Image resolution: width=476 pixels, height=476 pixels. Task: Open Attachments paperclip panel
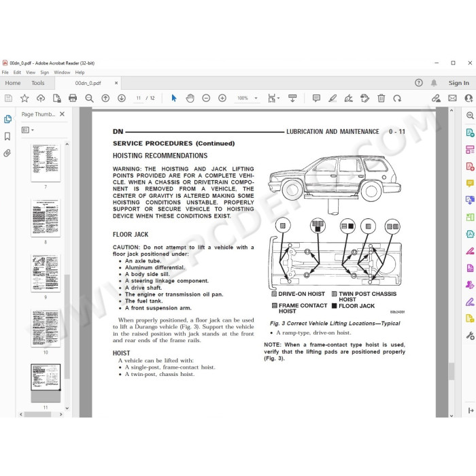(7, 153)
